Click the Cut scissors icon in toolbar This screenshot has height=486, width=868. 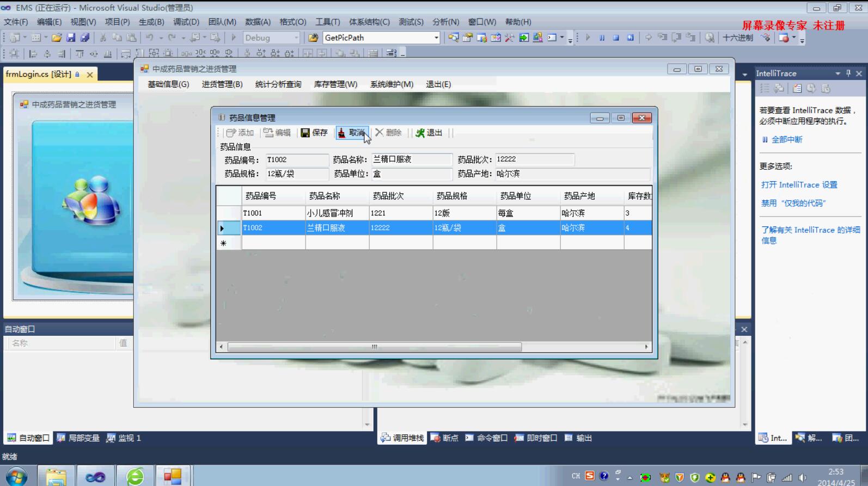(102, 38)
